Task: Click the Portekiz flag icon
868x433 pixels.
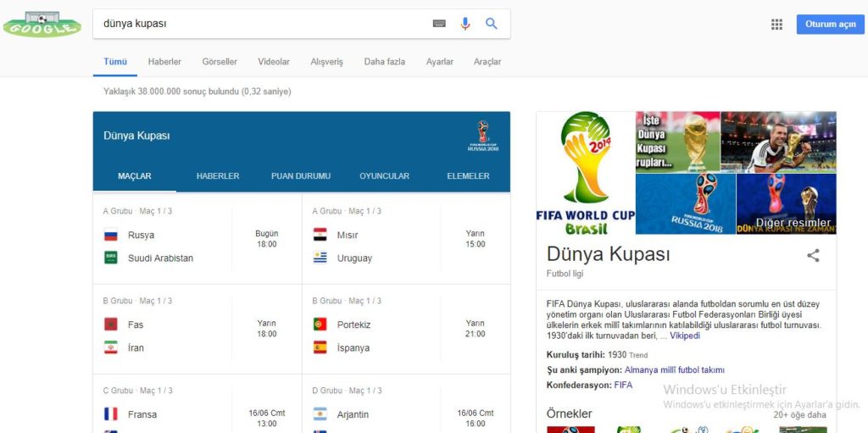Action: pyautogui.click(x=320, y=325)
